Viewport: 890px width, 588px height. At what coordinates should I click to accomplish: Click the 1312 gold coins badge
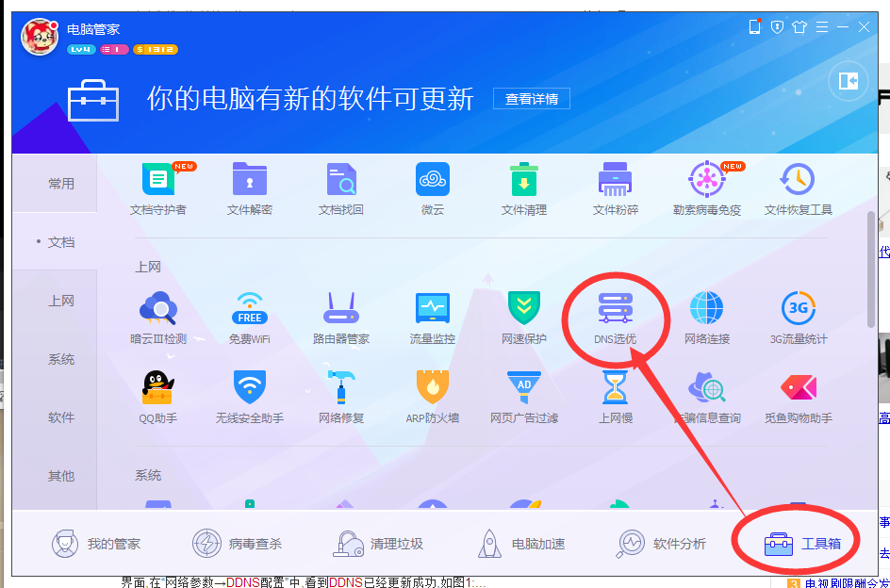[x=156, y=49]
